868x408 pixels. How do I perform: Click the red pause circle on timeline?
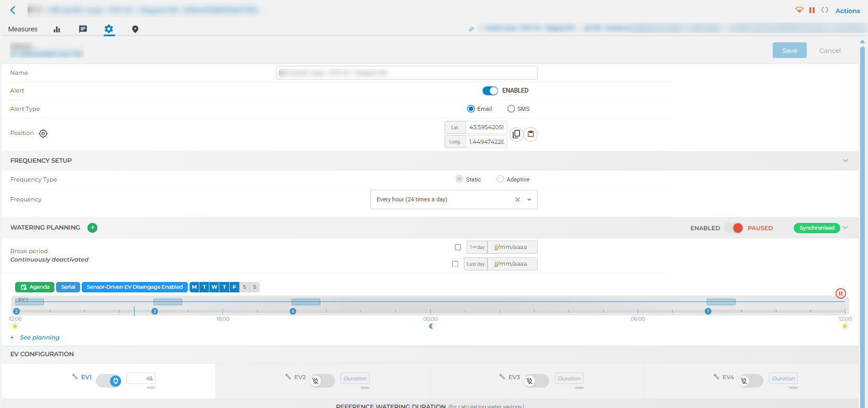840,293
